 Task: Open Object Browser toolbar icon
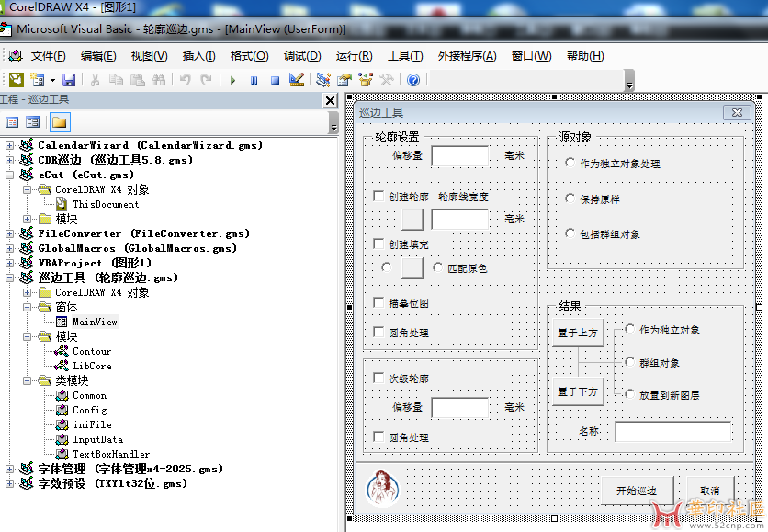pos(366,79)
